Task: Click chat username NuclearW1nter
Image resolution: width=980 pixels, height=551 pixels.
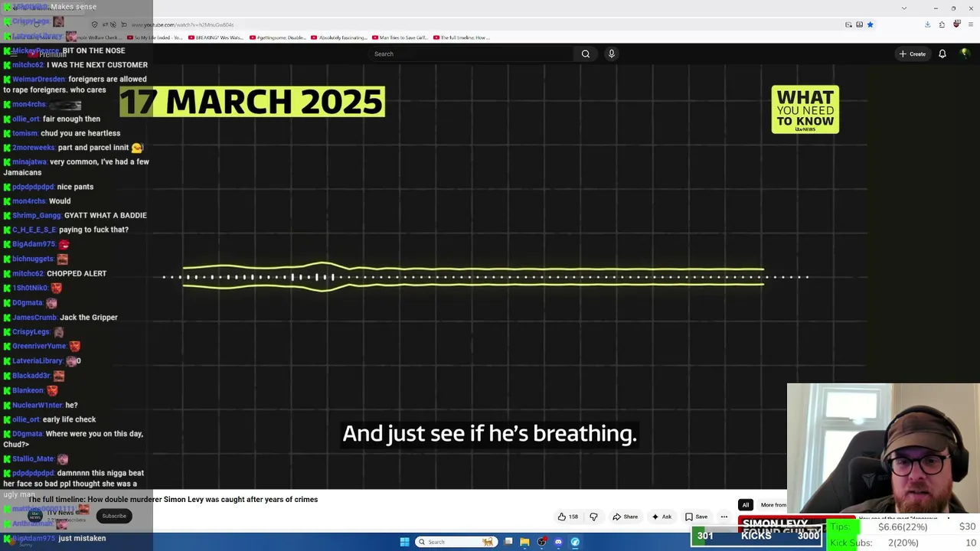Action: click(x=37, y=405)
